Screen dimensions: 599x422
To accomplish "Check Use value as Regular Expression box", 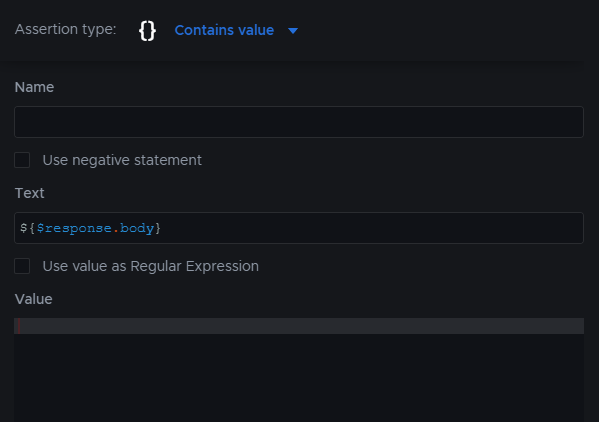I will [x=22, y=266].
